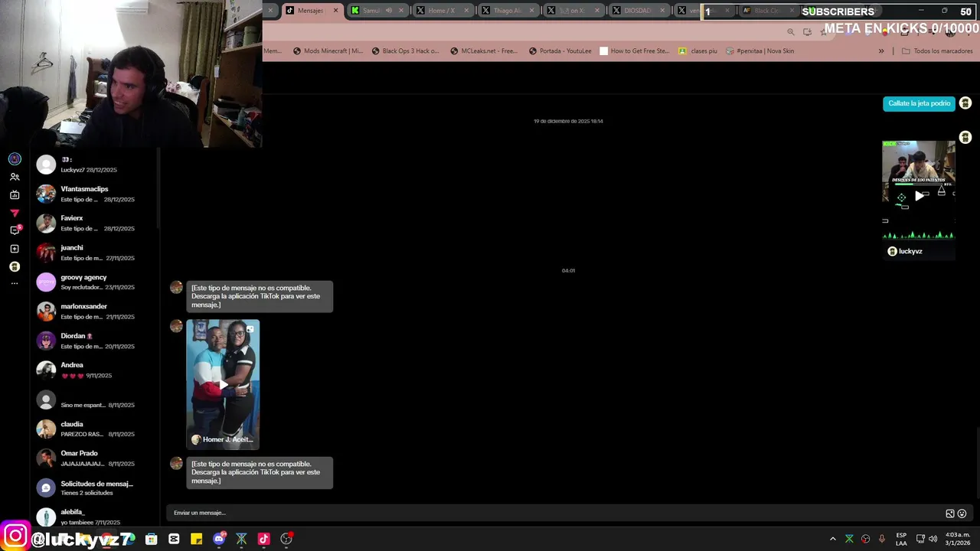
Task: Open the yellow avatar icon in the sidebar
Action: pyautogui.click(x=15, y=266)
